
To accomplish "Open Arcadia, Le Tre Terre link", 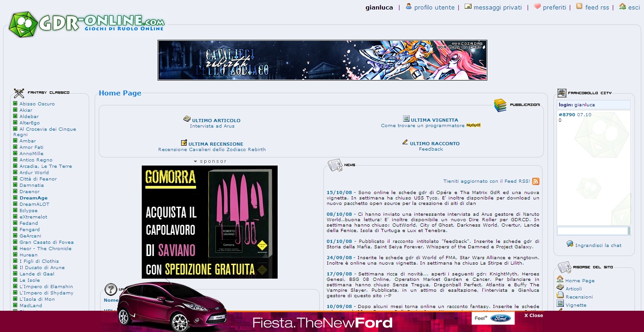I will coord(46,166).
